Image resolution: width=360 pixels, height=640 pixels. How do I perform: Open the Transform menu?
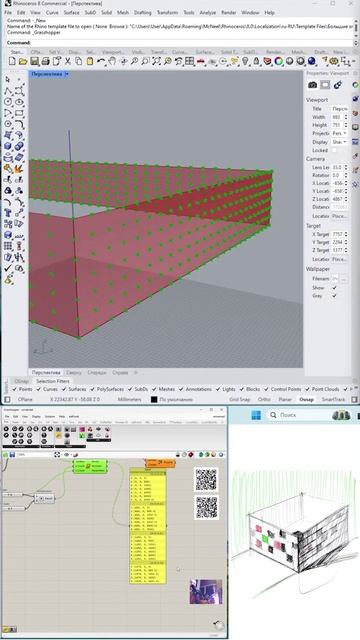(x=167, y=13)
